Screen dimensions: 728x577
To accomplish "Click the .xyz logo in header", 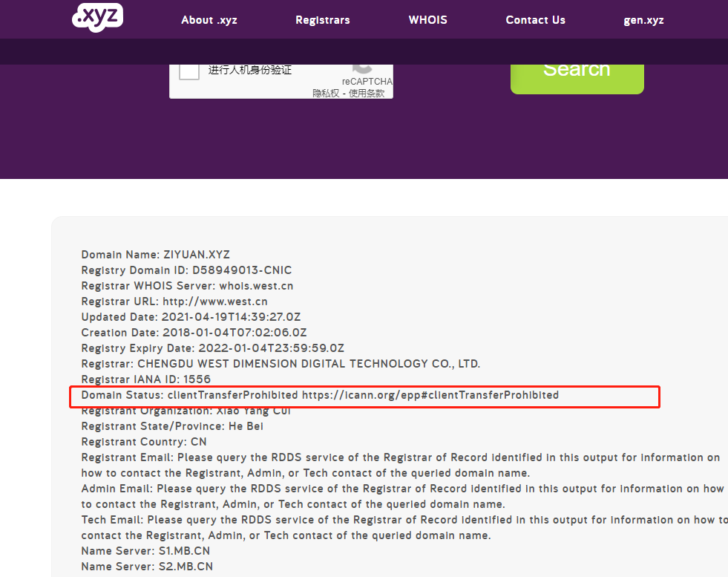I will tap(97, 18).
